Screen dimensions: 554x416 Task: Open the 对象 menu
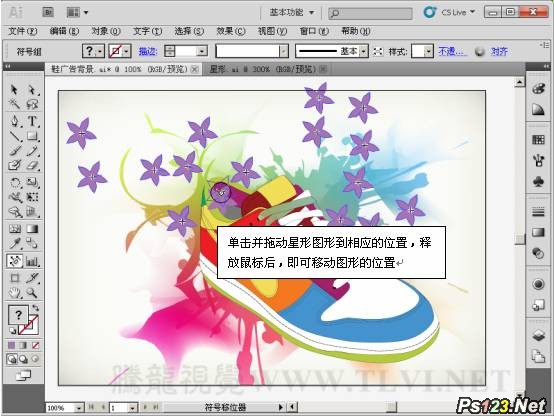pos(106,31)
